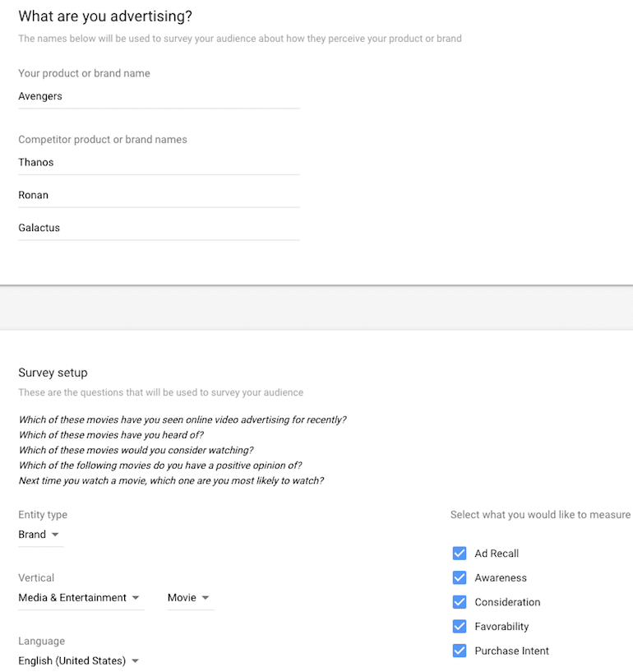Click the Survey setup heading
The image size is (633, 672).
pyautogui.click(x=53, y=373)
